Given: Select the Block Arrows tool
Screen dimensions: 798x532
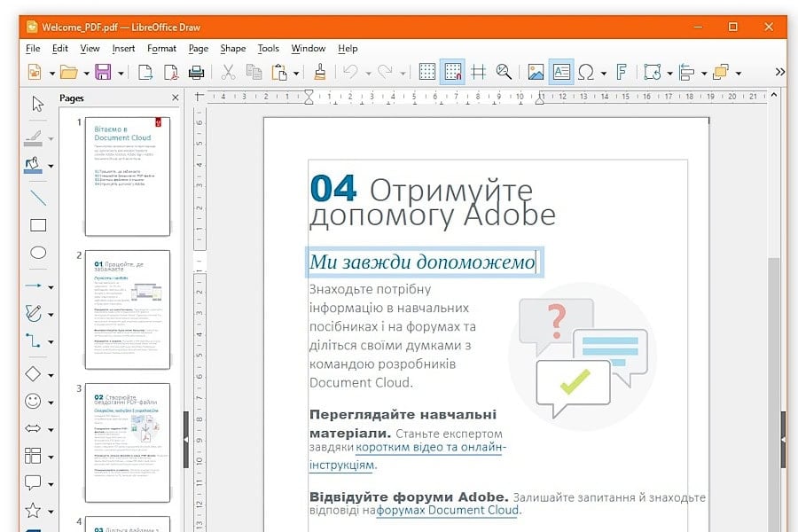Looking at the screenshot, I should [33, 428].
